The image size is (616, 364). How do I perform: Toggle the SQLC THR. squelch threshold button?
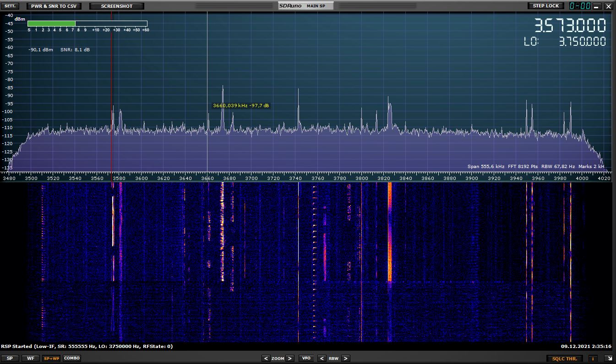pyautogui.click(x=565, y=359)
